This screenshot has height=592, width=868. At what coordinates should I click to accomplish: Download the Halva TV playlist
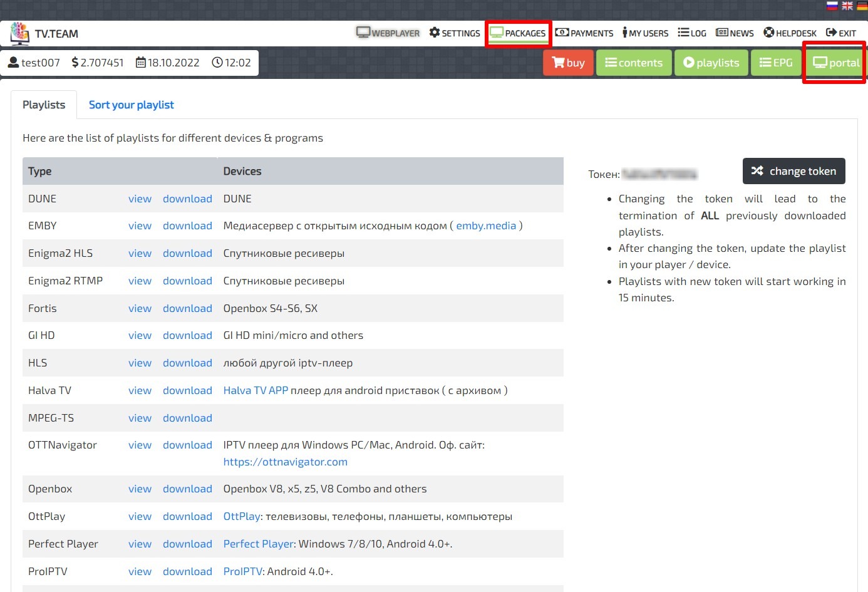tap(187, 390)
